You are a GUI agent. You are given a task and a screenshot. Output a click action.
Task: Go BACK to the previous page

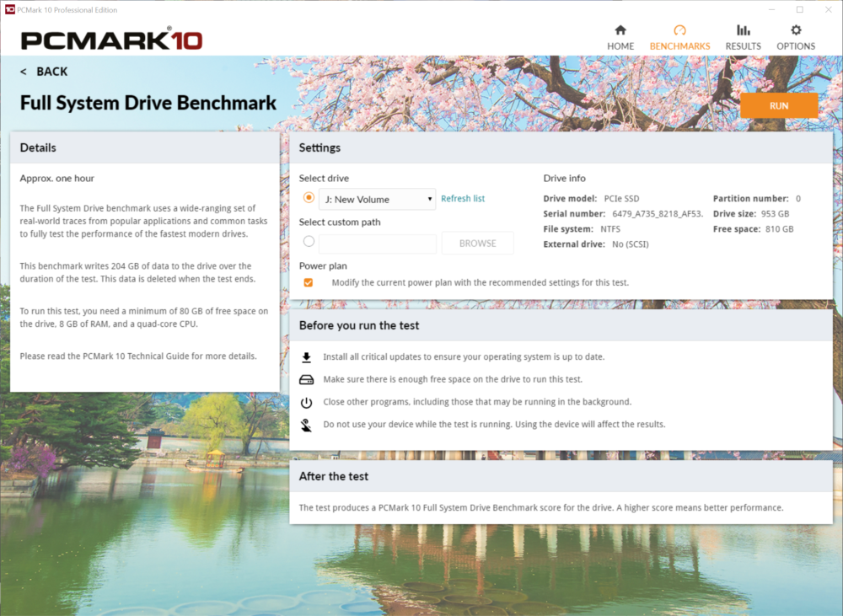(52, 72)
